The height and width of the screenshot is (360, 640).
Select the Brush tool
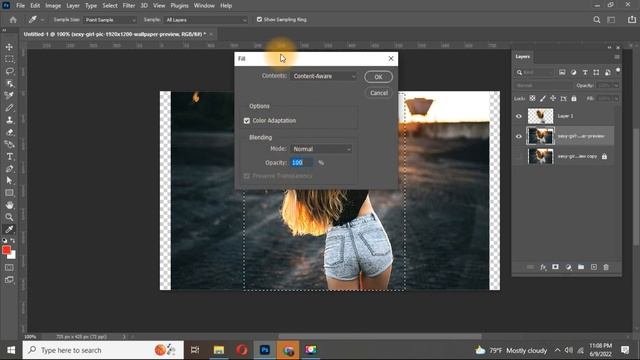(x=9, y=108)
